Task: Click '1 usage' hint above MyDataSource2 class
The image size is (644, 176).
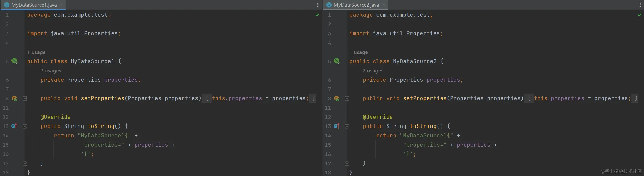Action: pos(359,52)
